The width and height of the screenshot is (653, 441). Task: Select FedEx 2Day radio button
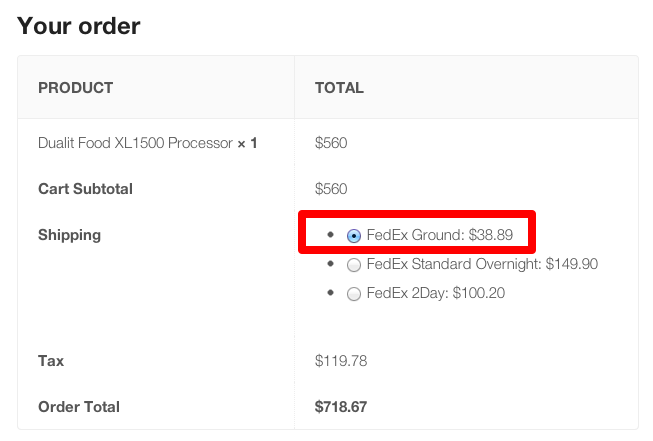pyautogui.click(x=353, y=294)
